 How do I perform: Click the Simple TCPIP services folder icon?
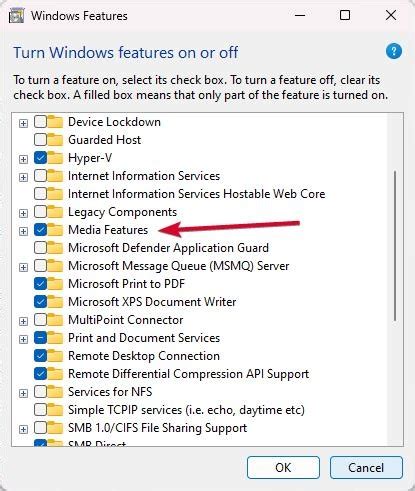click(56, 410)
